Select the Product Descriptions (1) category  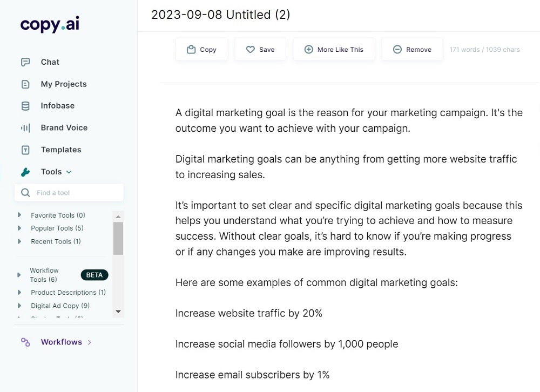(x=68, y=292)
